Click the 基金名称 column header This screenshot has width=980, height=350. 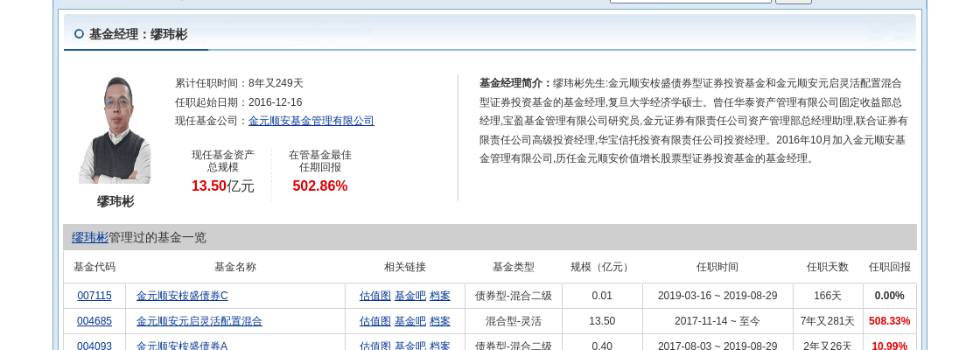tap(235, 267)
